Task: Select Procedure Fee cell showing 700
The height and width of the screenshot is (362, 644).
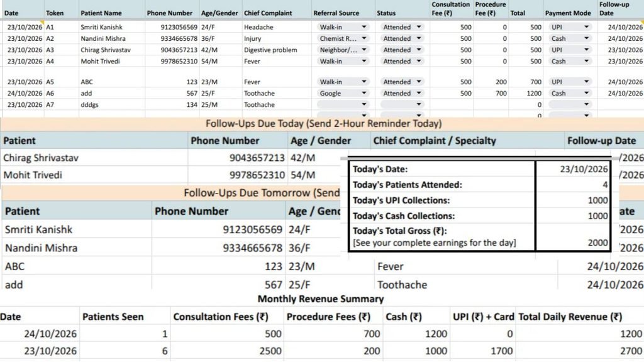Action: (x=491, y=94)
